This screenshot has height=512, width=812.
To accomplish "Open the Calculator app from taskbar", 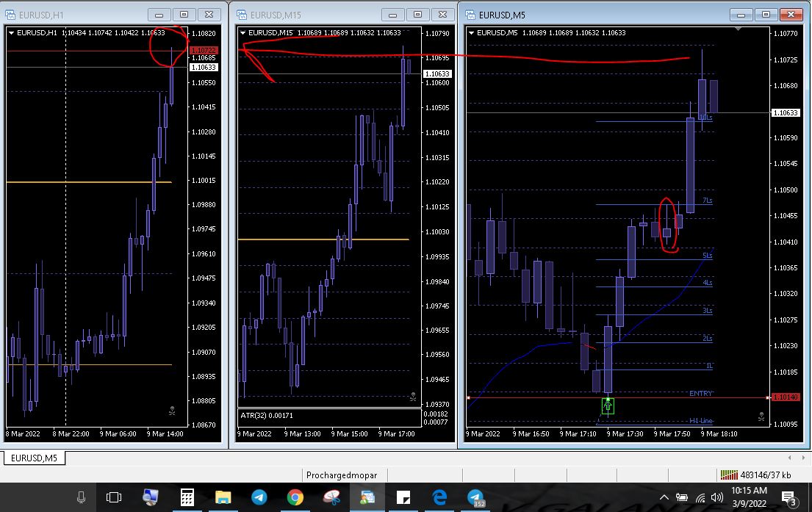I will point(187,497).
